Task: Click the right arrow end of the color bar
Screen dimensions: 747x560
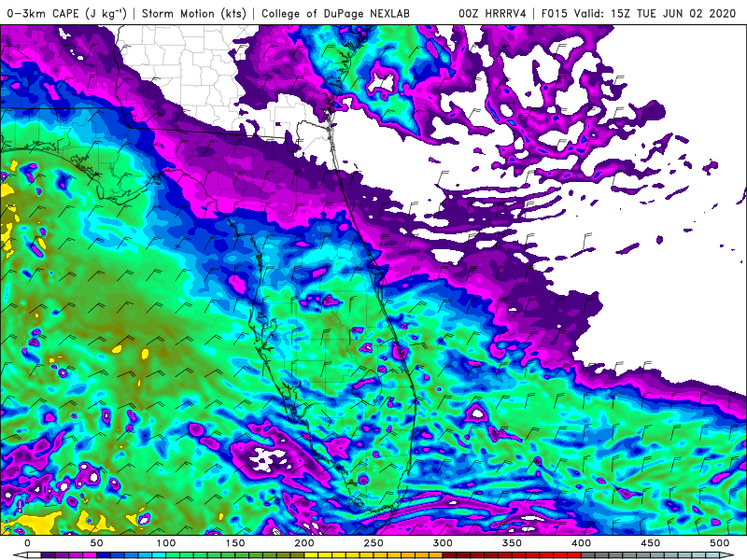Action: pos(726,555)
